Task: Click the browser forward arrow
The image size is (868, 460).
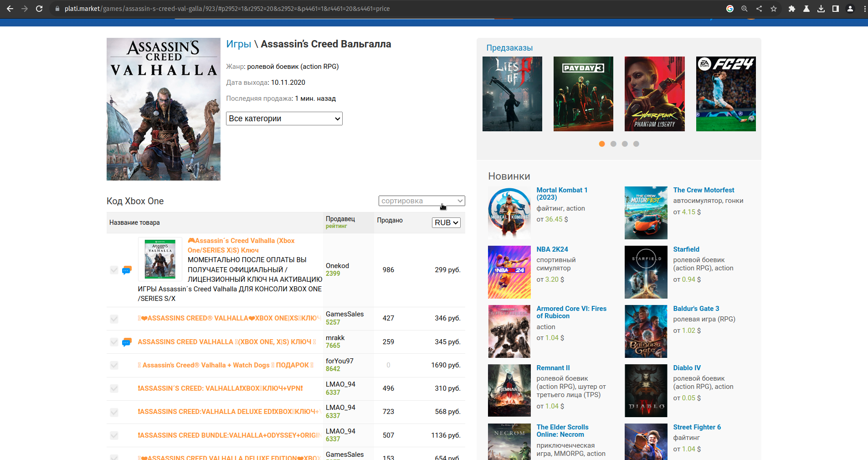Action: tap(25, 9)
